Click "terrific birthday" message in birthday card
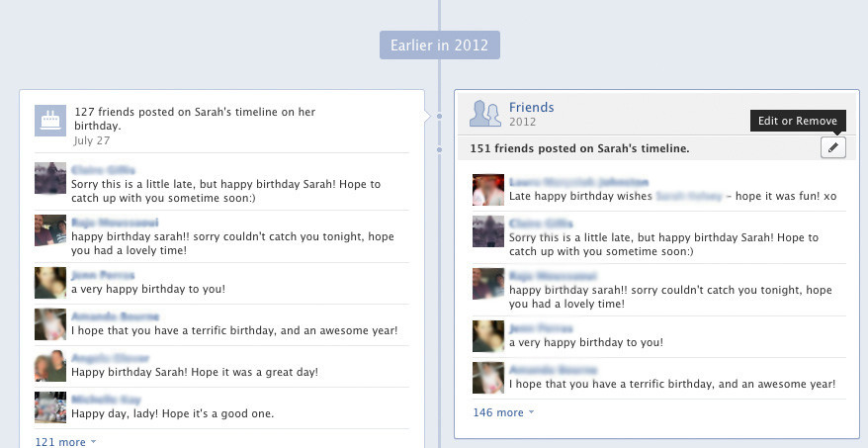This screenshot has height=448, width=868. [x=234, y=330]
